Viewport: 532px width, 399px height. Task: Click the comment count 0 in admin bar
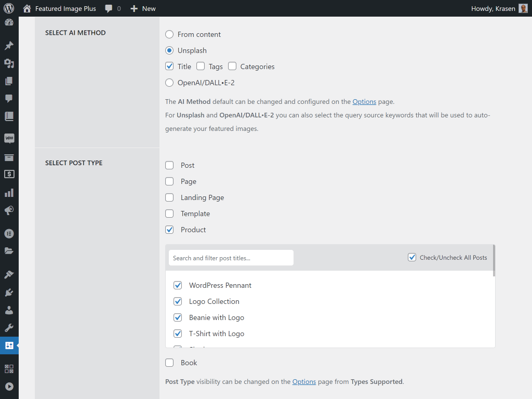(119, 8)
